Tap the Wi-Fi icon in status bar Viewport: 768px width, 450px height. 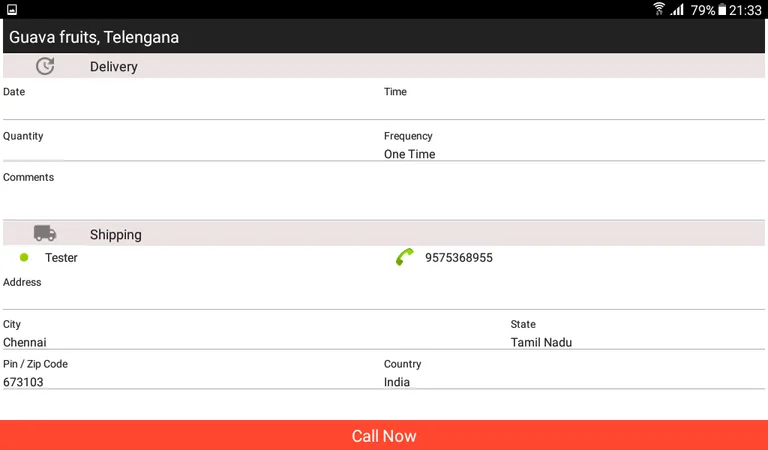click(659, 10)
